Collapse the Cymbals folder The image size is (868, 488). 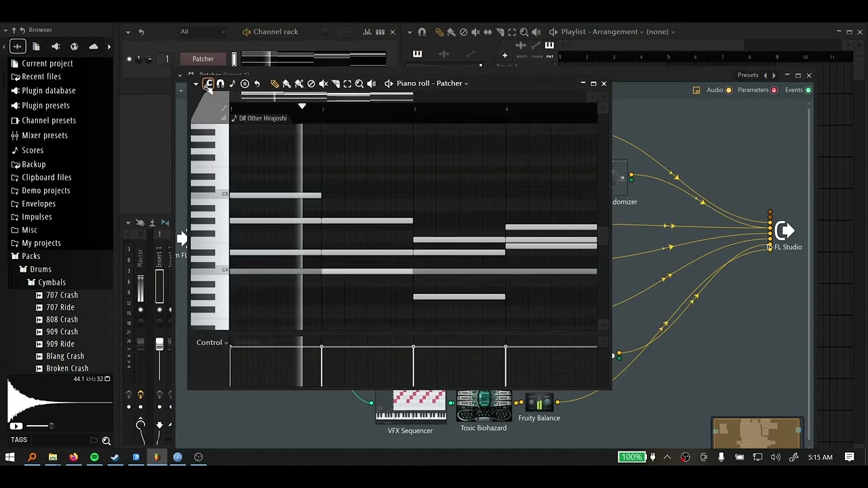47,283
